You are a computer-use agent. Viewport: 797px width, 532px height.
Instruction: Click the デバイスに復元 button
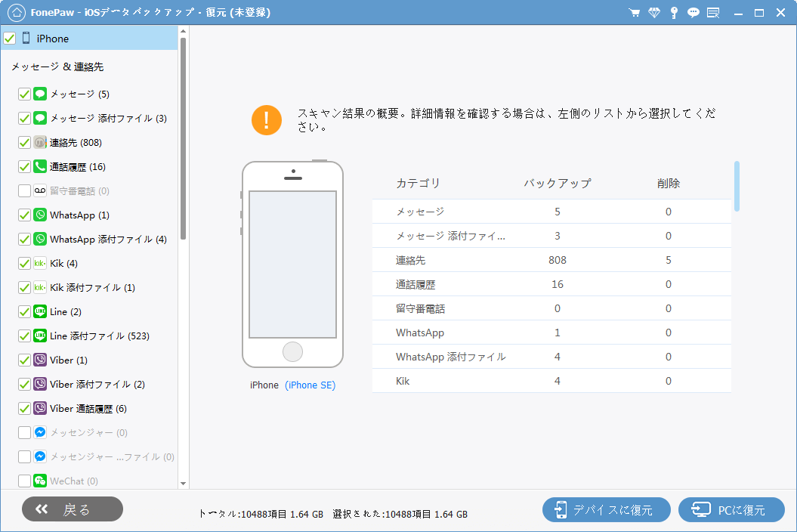point(607,509)
